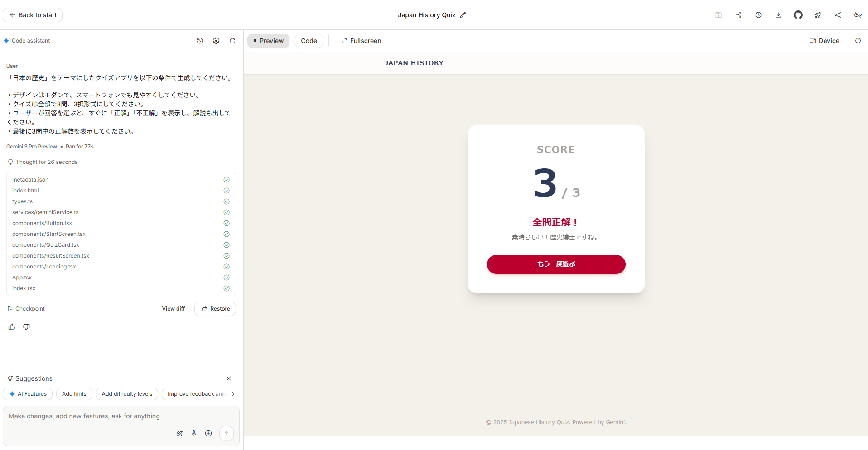This screenshot has width=868, height=450.
Task: Click the rocket deploy icon
Action: 818,15
